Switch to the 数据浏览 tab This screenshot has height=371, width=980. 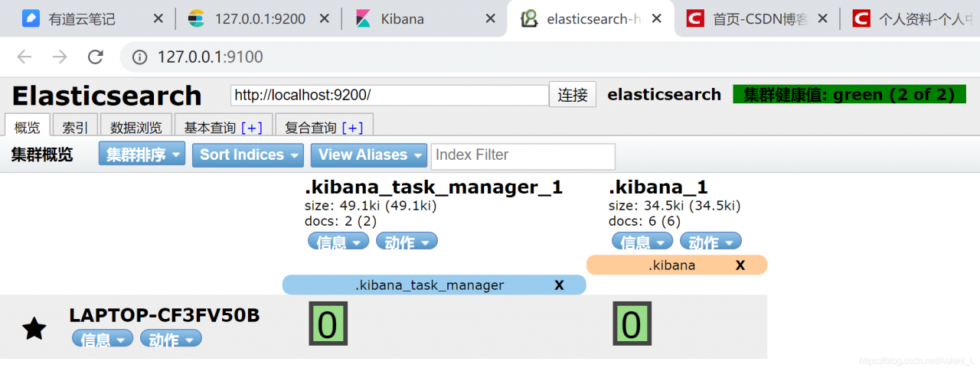click(136, 128)
